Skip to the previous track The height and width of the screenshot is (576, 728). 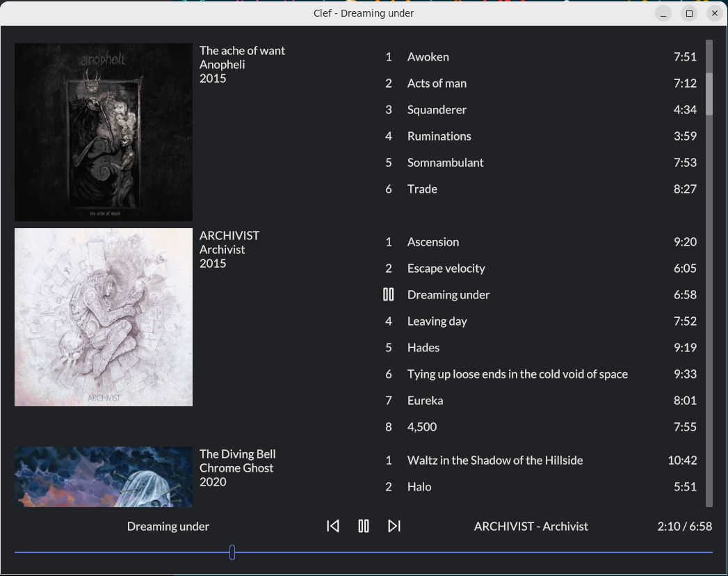pyautogui.click(x=333, y=526)
